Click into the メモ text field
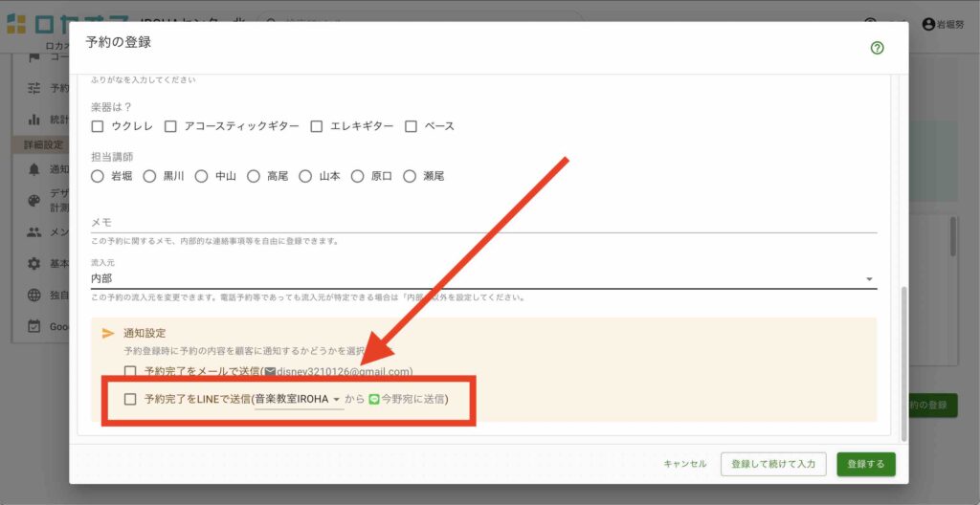The height and width of the screenshot is (505, 980). pyautogui.click(x=483, y=222)
